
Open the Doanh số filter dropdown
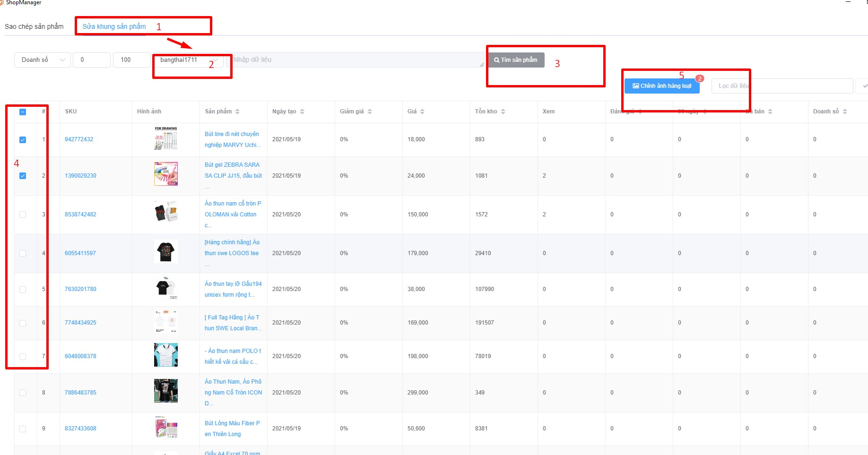(43, 60)
